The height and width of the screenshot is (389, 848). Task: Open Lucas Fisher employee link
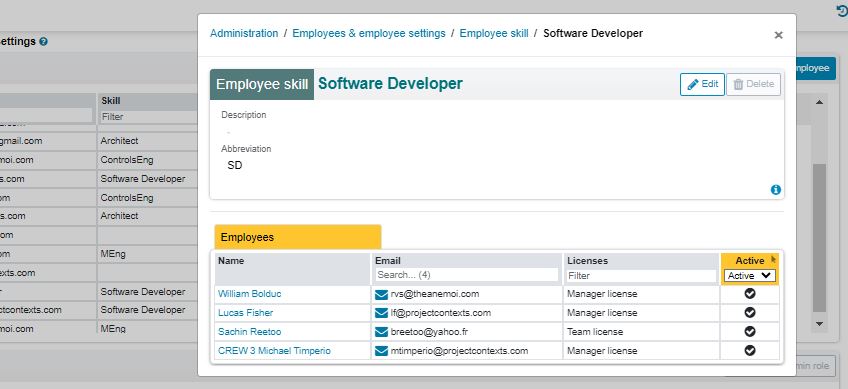pyautogui.click(x=246, y=313)
